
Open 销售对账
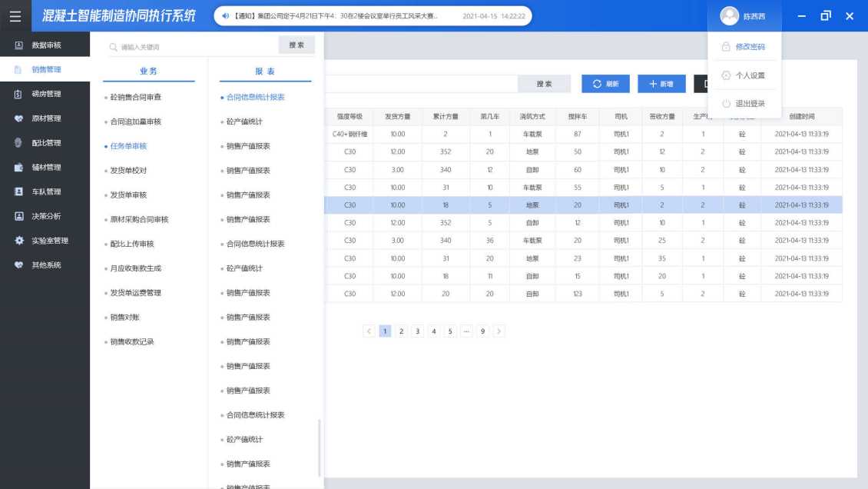click(x=124, y=318)
